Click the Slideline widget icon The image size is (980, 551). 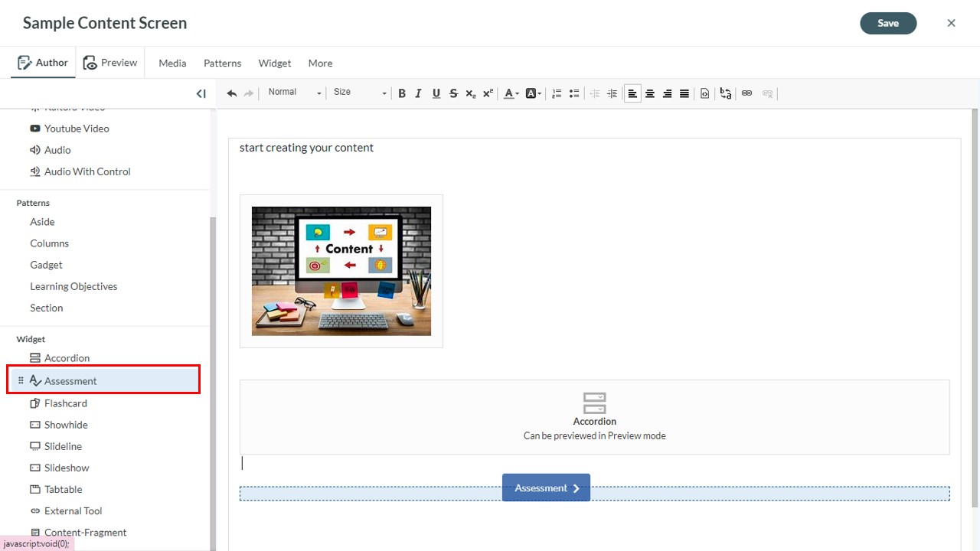(x=35, y=446)
